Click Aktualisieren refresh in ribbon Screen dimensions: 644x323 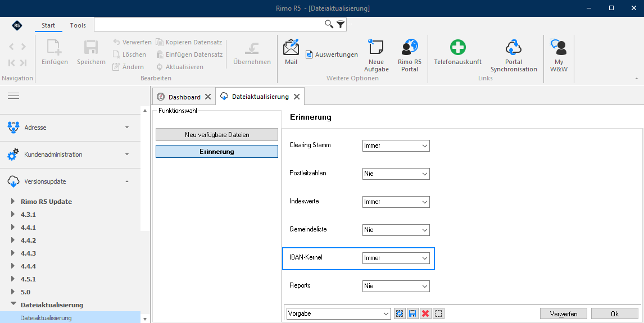pos(180,67)
